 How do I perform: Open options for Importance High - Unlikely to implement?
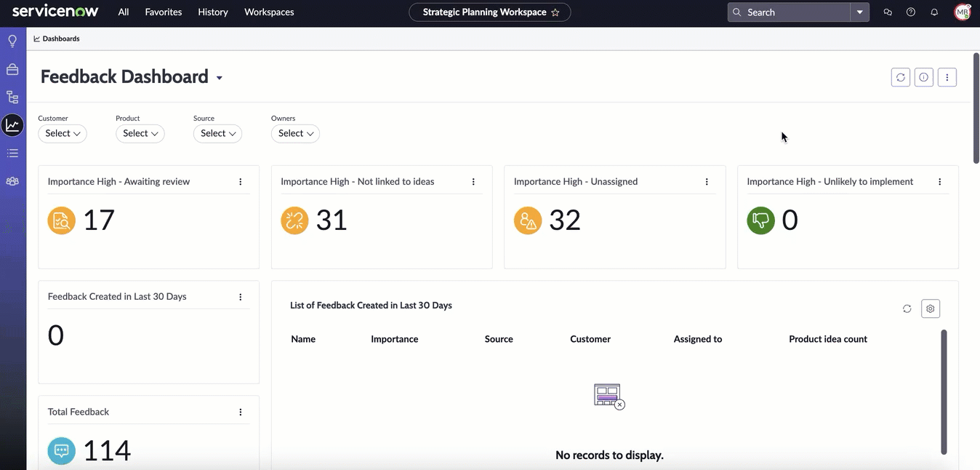[940, 182]
